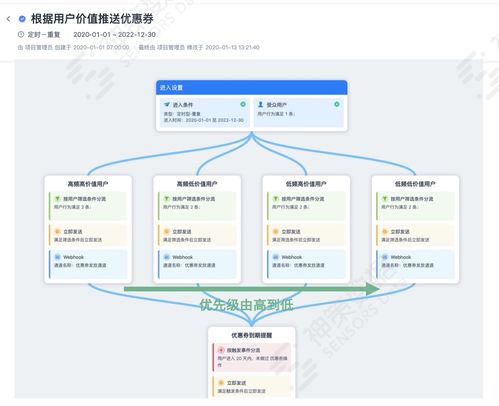
Task: Click the back arrow beside the title
Action: tap(8, 19)
